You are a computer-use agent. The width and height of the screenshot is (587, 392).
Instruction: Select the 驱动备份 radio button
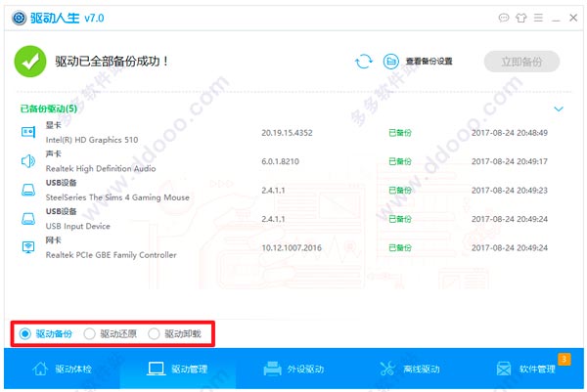pyautogui.click(x=25, y=333)
